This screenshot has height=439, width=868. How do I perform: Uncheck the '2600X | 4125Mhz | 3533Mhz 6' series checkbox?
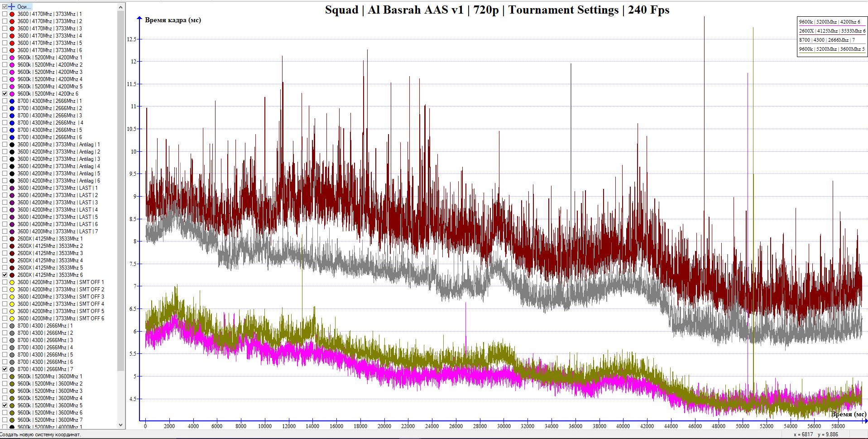coord(5,275)
